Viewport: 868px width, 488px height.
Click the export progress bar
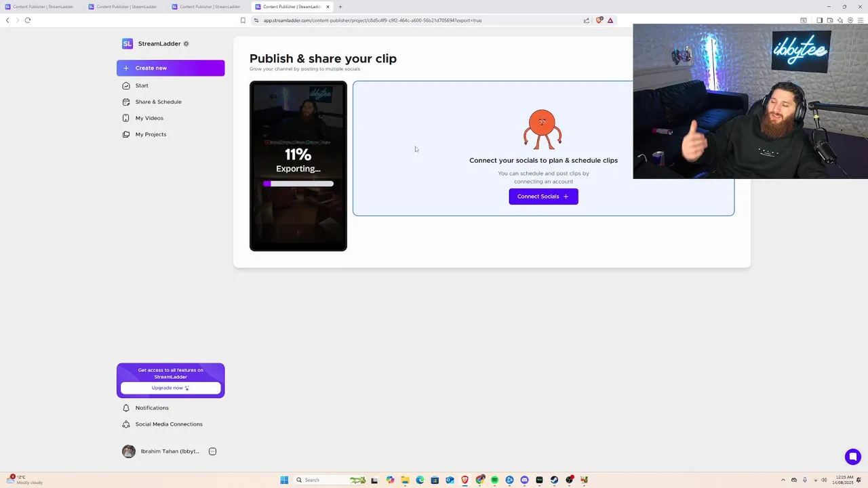click(298, 184)
